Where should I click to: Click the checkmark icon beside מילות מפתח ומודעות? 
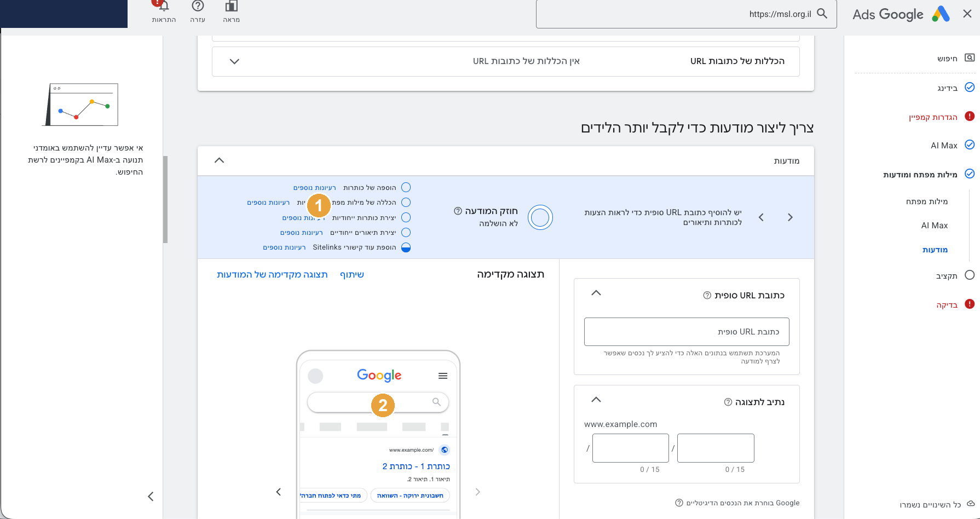(970, 174)
